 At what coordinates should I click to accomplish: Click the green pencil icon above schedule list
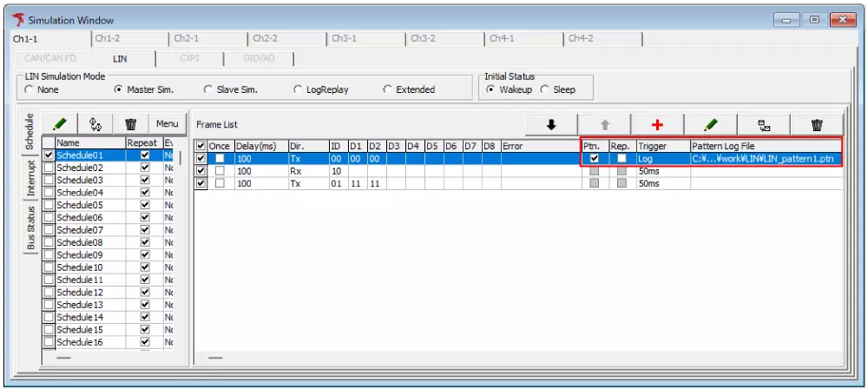[60, 124]
